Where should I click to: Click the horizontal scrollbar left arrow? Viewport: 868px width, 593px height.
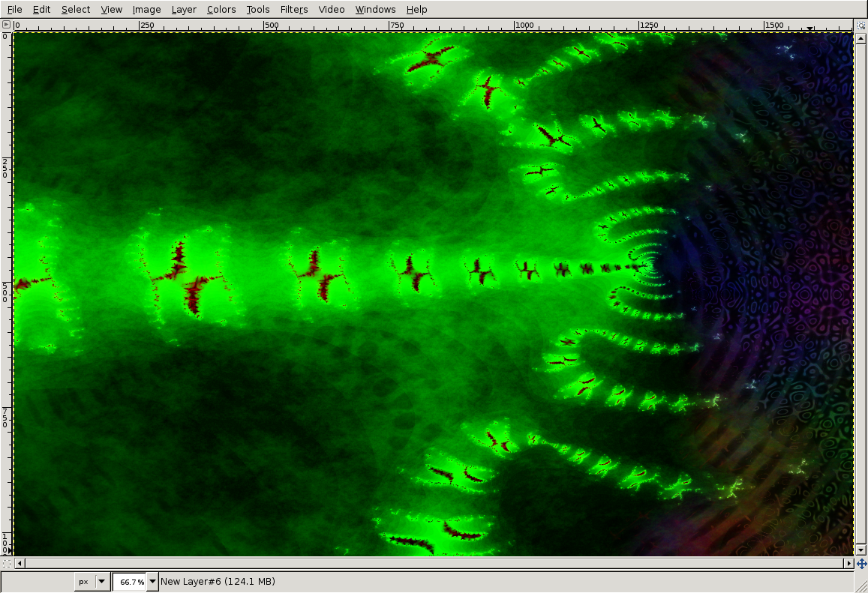[20, 563]
